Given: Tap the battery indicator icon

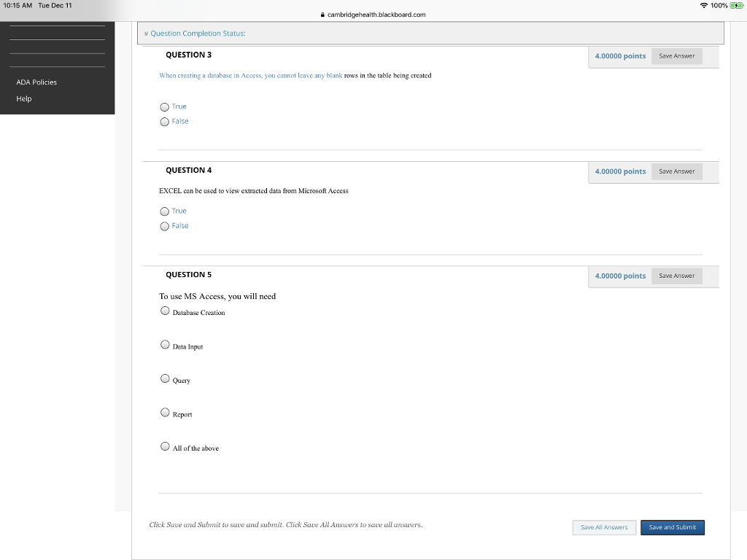Looking at the screenshot, I should (x=737, y=6).
